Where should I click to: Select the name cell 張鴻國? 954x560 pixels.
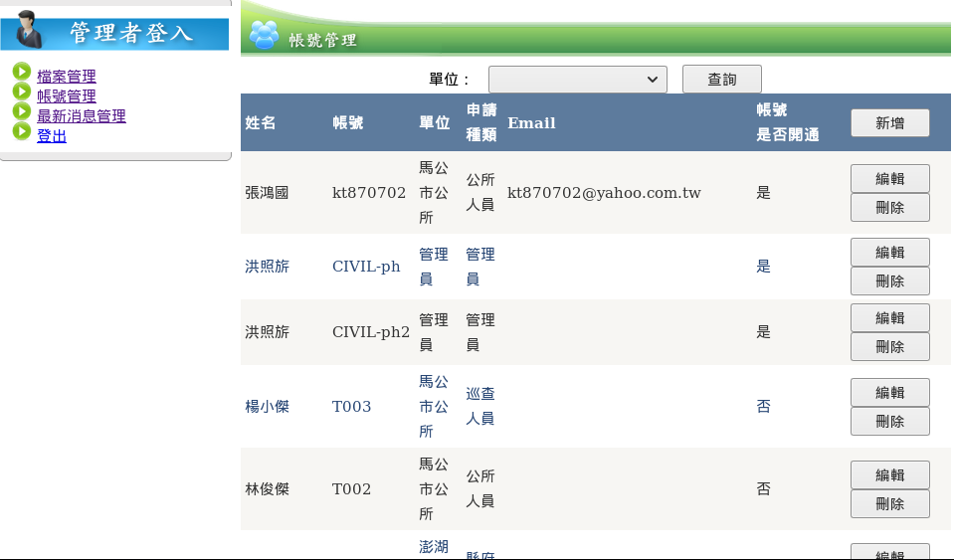pyautogui.click(x=267, y=193)
